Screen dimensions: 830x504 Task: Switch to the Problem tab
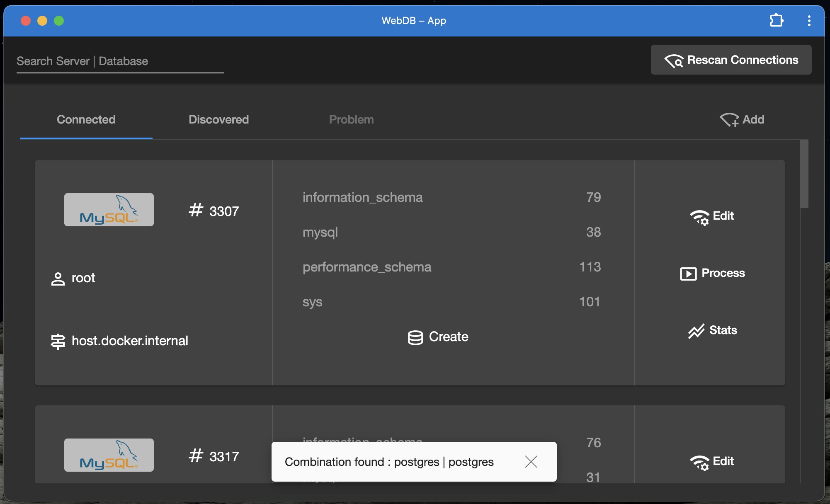click(351, 119)
